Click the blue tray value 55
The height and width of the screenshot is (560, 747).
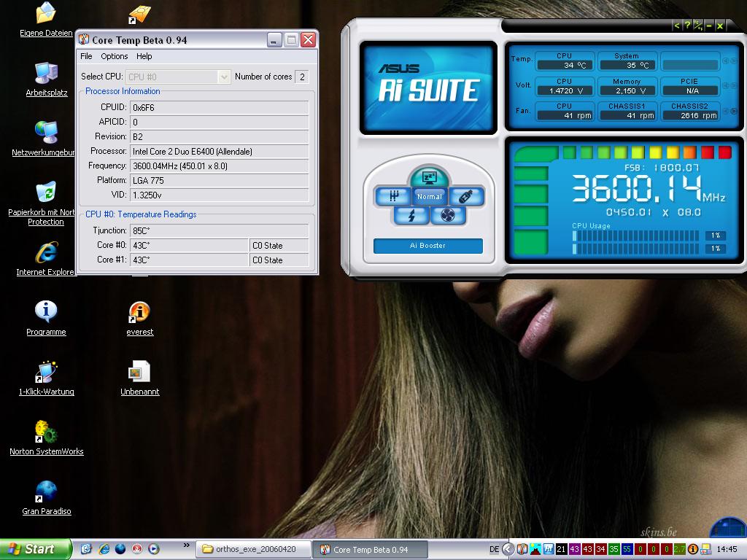(627, 550)
